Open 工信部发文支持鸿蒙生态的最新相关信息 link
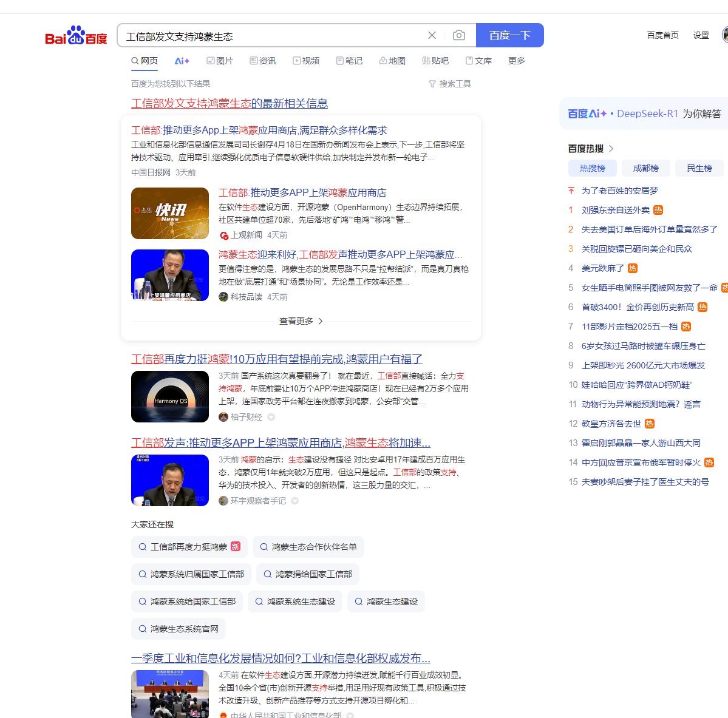728x718 pixels. pyautogui.click(x=230, y=104)
